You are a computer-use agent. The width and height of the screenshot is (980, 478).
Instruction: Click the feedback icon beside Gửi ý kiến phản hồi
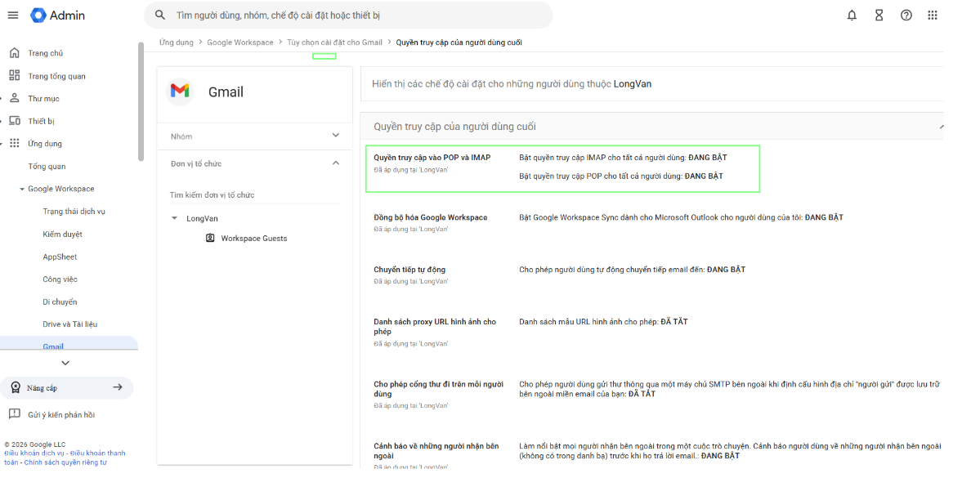[15, 414]
